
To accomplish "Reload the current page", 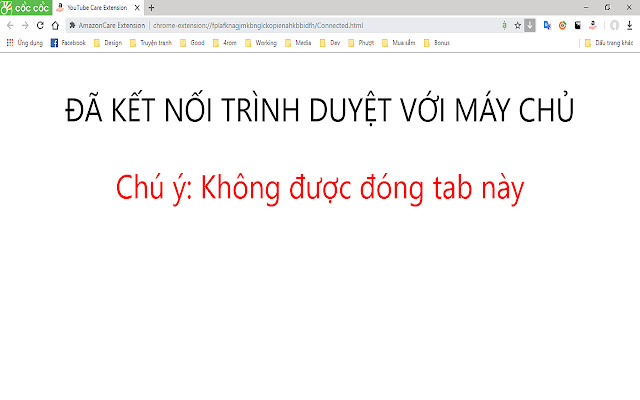I will [40, 25].
